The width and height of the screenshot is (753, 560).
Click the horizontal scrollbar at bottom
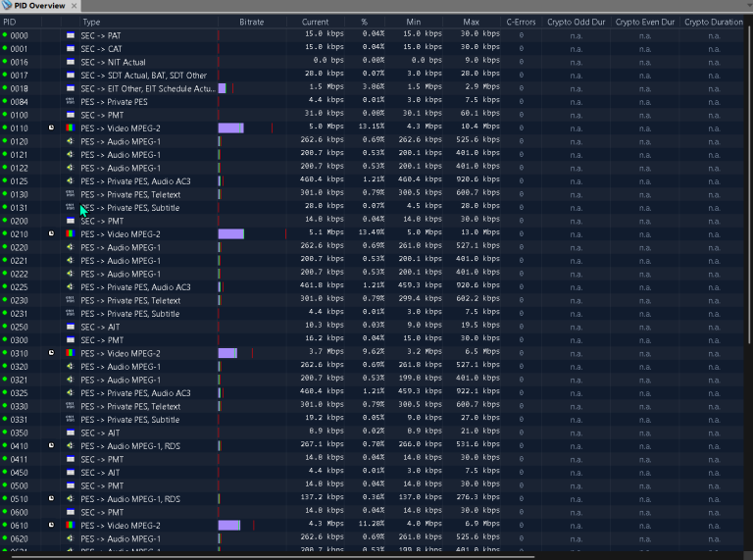pyautogui.click(x=273, y=557)
